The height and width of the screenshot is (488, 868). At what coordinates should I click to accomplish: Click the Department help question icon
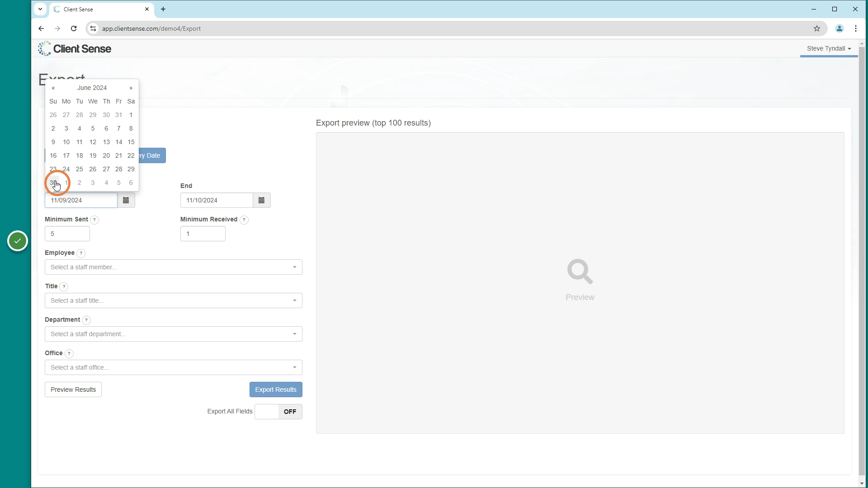(x=86, y=320)
